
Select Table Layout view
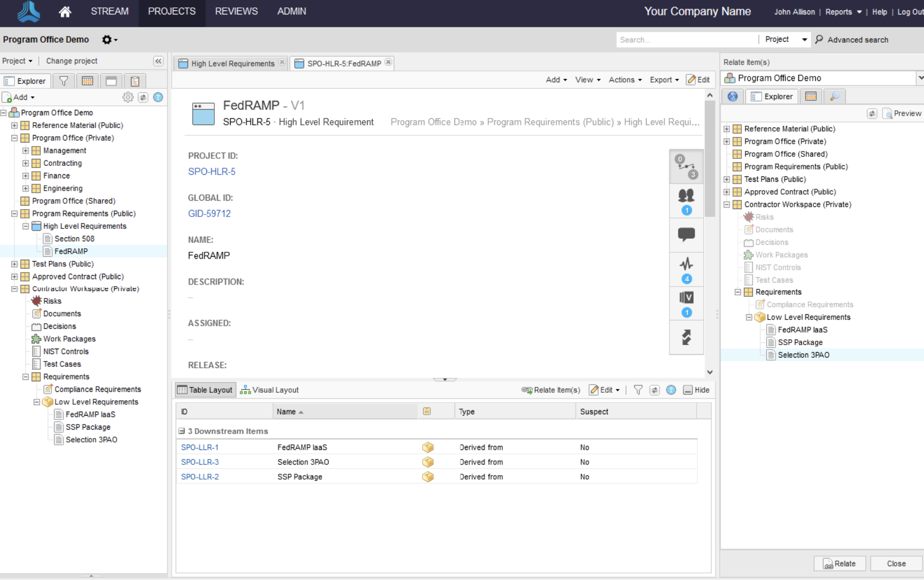click(205, 390)
